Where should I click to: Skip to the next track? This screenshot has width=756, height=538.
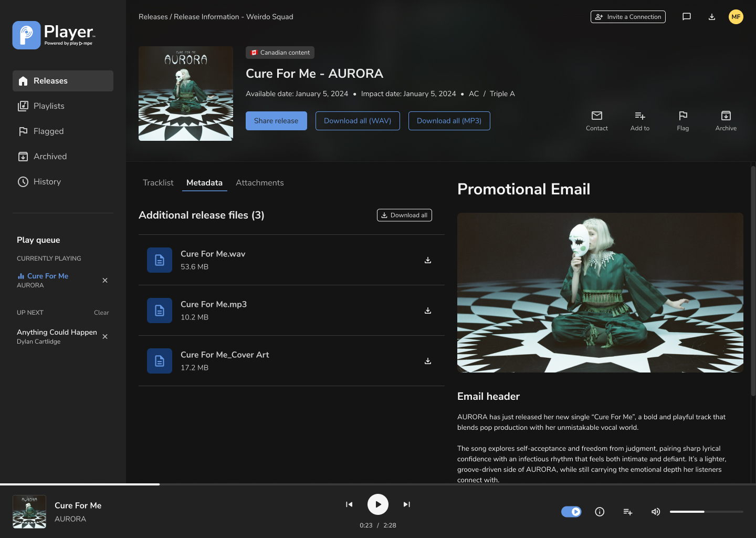click(406, 504)
